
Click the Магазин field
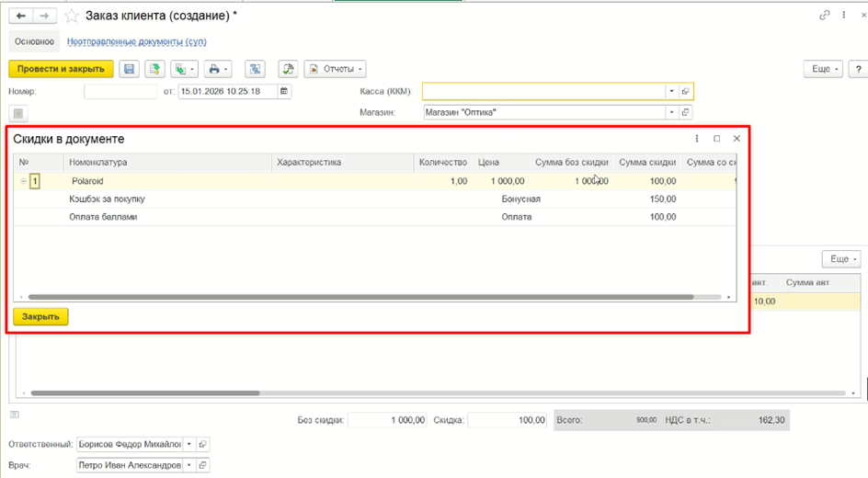tap(544, 112)
